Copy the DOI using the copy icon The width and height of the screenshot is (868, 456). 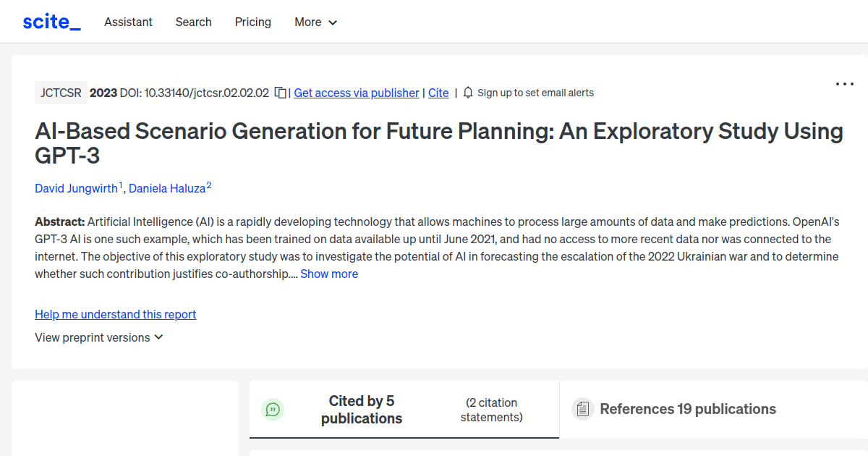[x=279, y=92]
